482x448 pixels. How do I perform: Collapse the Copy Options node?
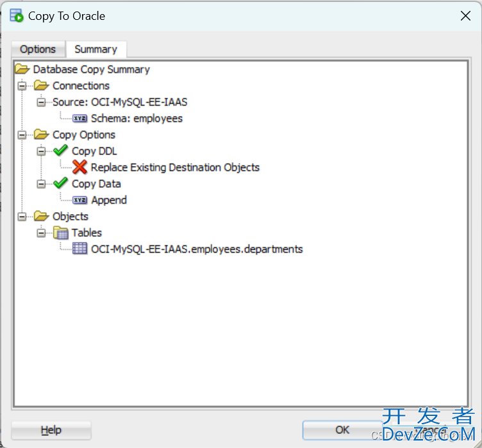tap(22, 135)
